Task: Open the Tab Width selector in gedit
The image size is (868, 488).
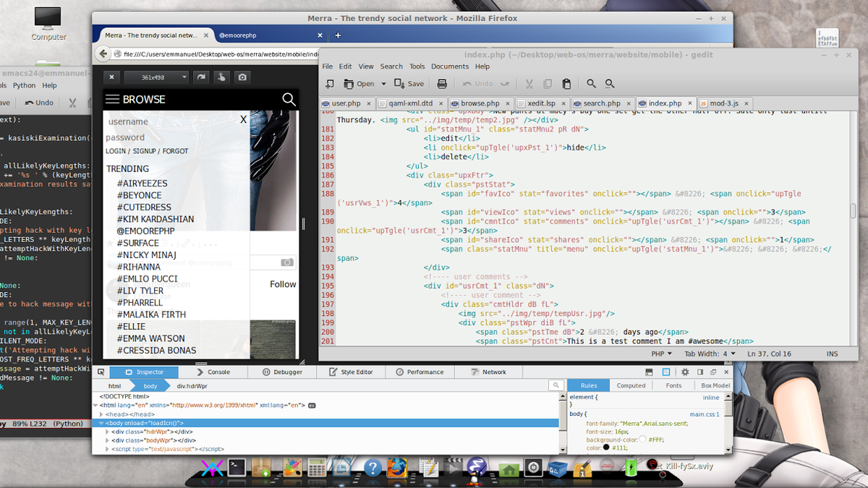Action: click(x=710, y=354)
